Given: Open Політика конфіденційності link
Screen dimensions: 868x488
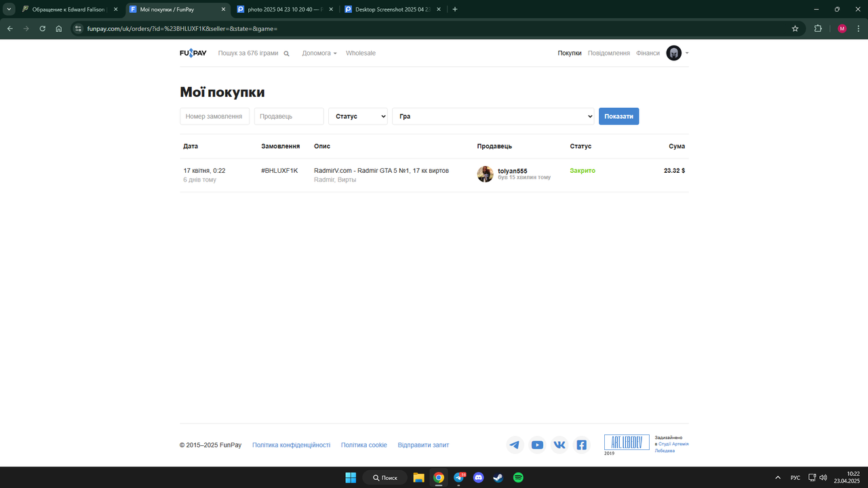Looking at the screenshot, I should 291,445.
